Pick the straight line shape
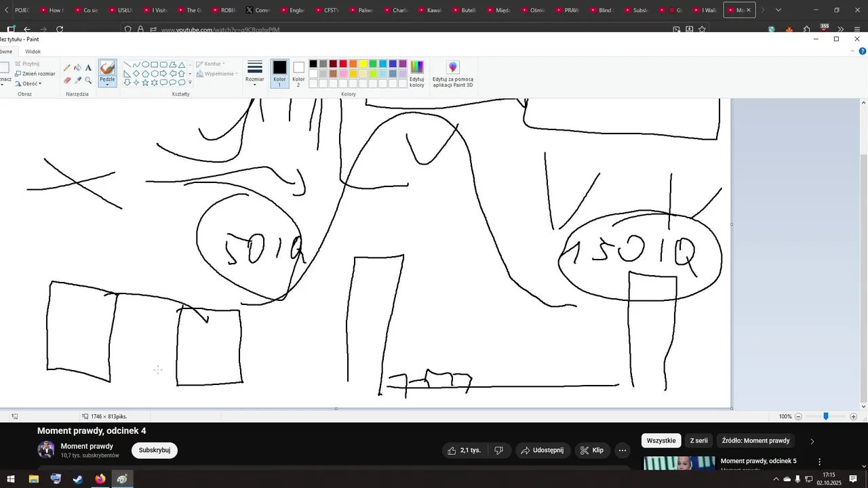Viewport: 868px width, 488px height. [x=127, y=64]
